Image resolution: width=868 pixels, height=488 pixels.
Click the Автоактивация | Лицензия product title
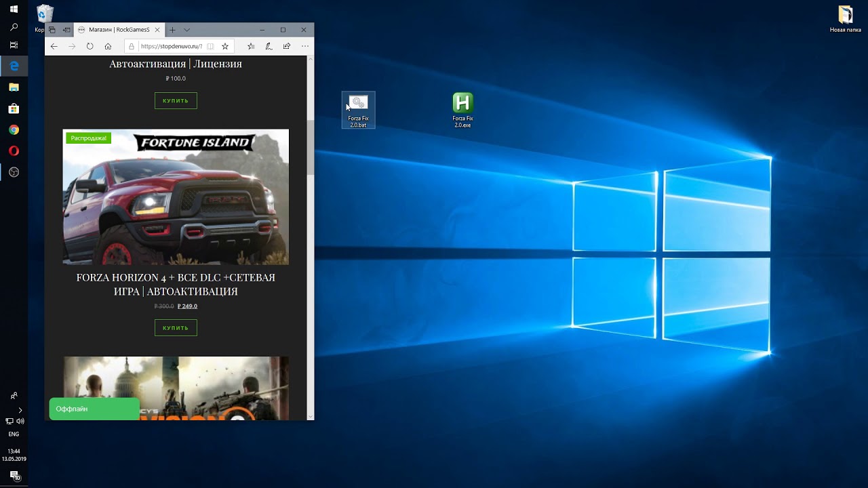(176, 64)
